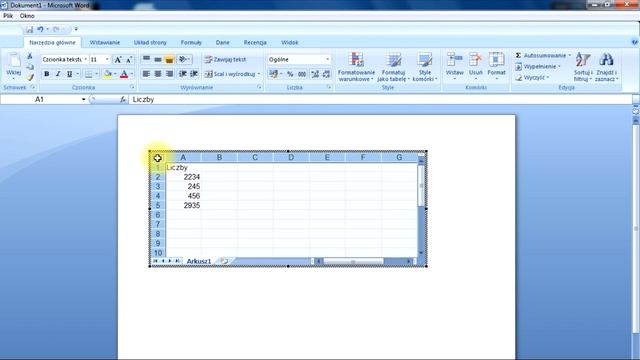The image size is (640, 360).
Task: Click the Save icon in quick access toolbar
Action: point(29,29)
